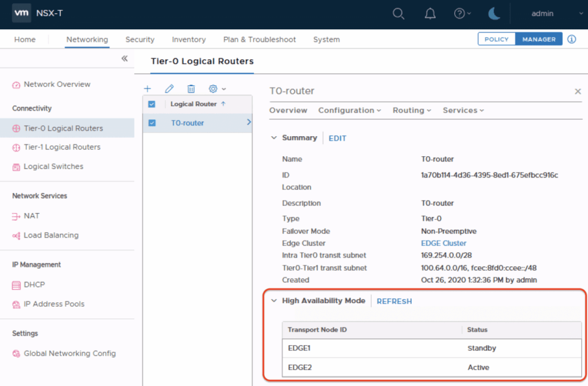Click the search magnifier icon
This screenshot has width=588, height=386.
(399, 14)
